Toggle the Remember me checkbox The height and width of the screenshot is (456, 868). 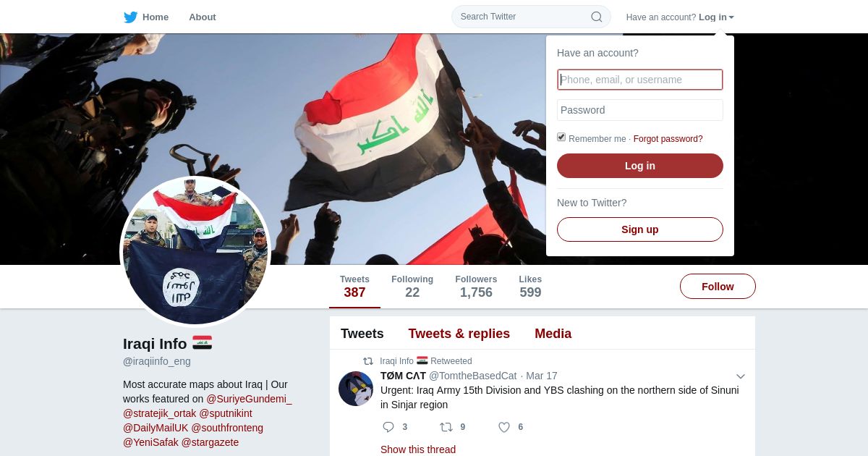(561, 138)
